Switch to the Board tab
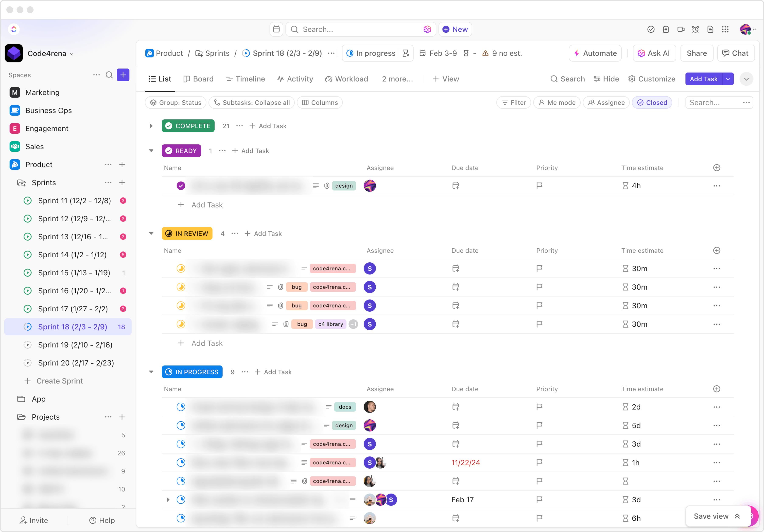764x532 pixels. (x=199, y=79)
